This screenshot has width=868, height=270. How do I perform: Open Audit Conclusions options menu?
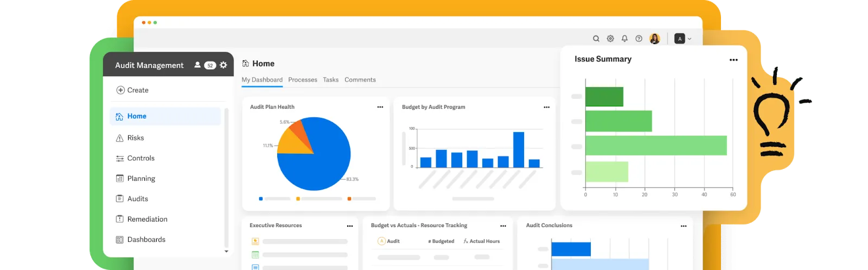click(684, 226)
